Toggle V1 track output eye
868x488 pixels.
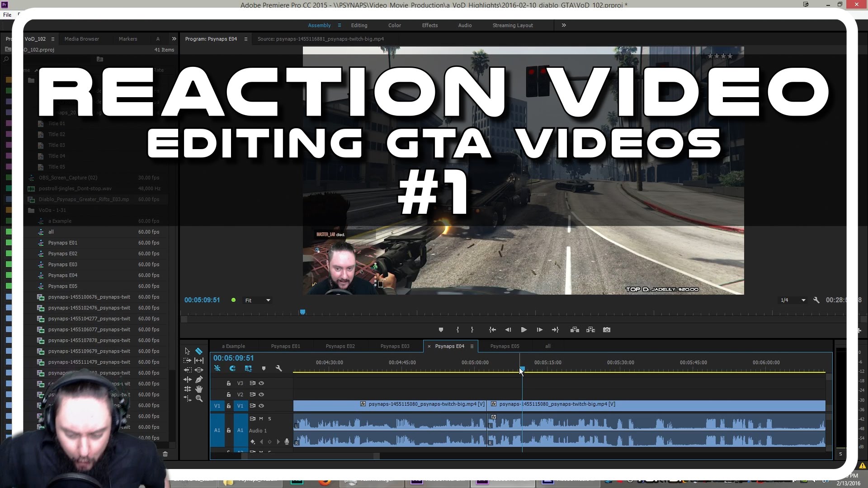261,406
